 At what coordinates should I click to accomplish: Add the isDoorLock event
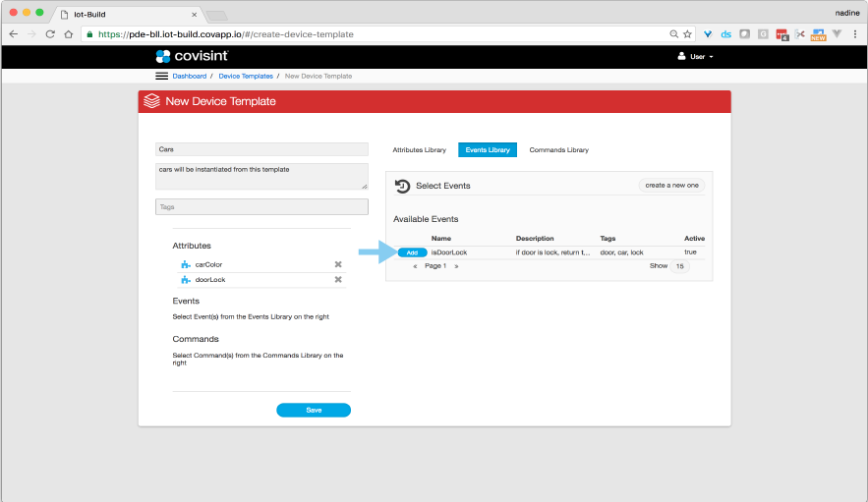click(412, 252)
